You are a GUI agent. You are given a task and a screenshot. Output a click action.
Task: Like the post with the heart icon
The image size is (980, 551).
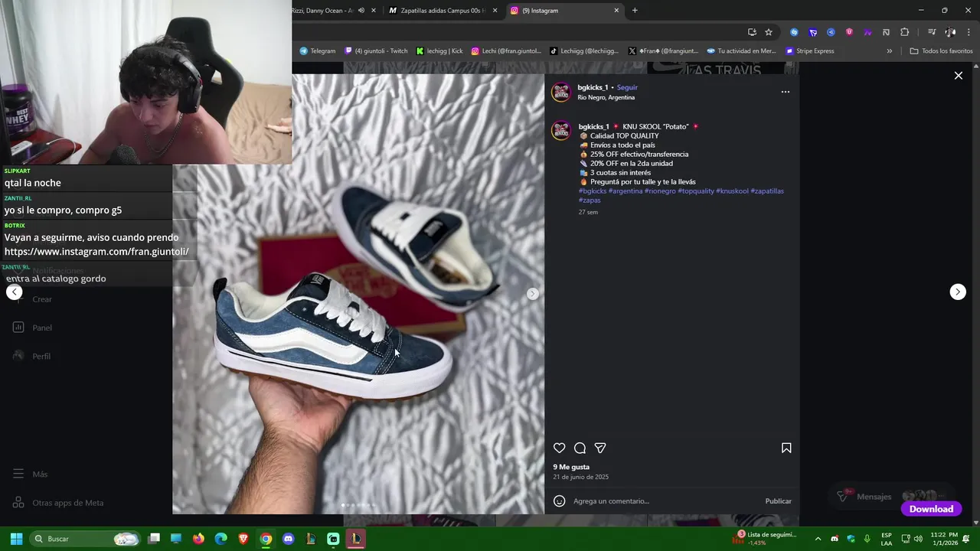[x=559, y=448]
